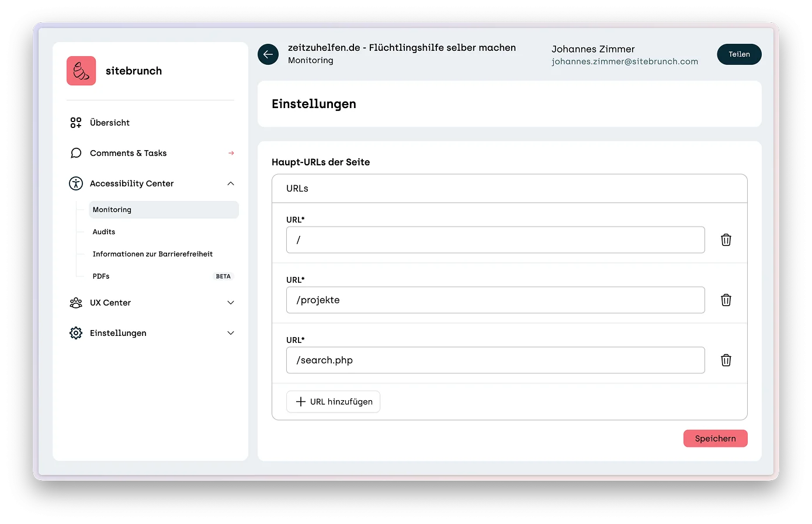Select the UX Center people icon

click(x=75, y=303)
